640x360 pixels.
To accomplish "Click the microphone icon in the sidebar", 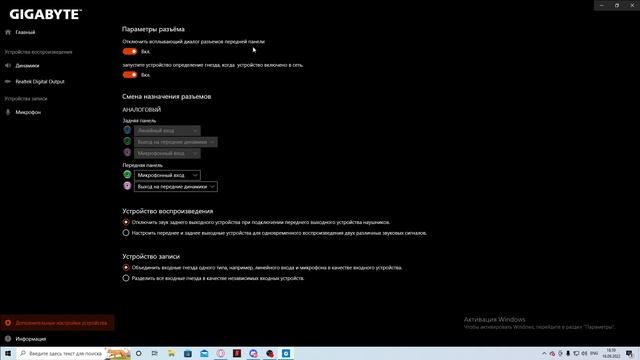I will tap(8, 112).
